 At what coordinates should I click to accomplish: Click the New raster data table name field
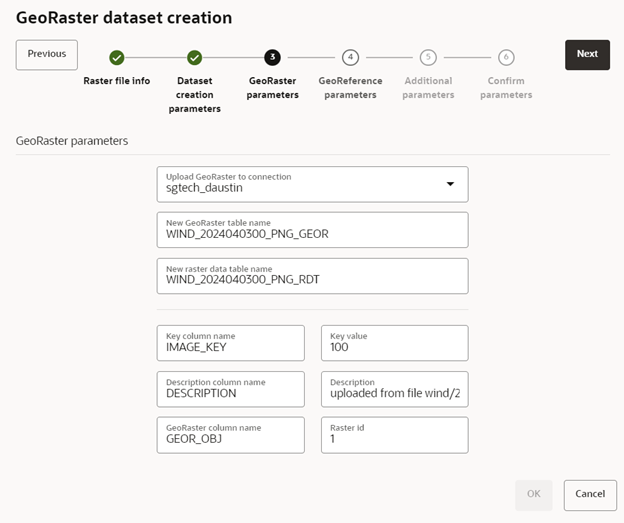[x=312, y=276]
